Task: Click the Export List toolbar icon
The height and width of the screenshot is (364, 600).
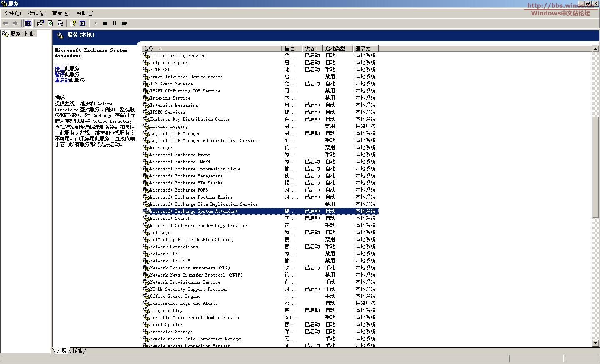Action: tap(60, 23)
